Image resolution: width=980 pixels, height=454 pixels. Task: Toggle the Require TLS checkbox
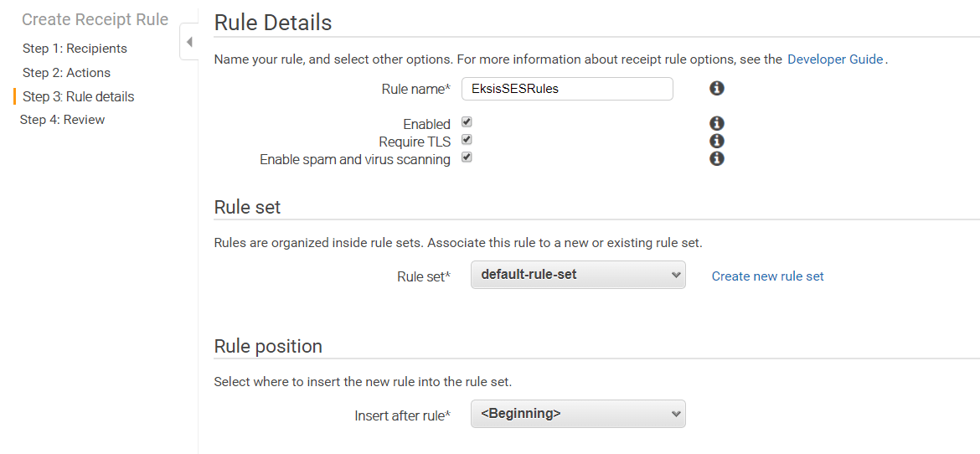[467, 139]
